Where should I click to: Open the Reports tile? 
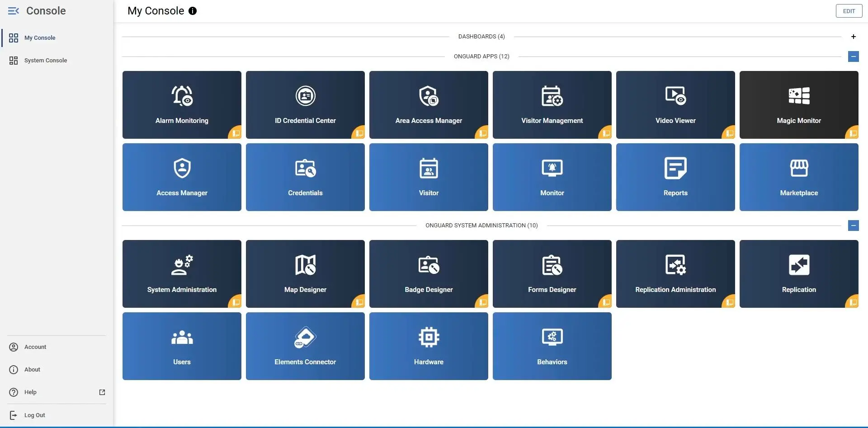(675, 177)
